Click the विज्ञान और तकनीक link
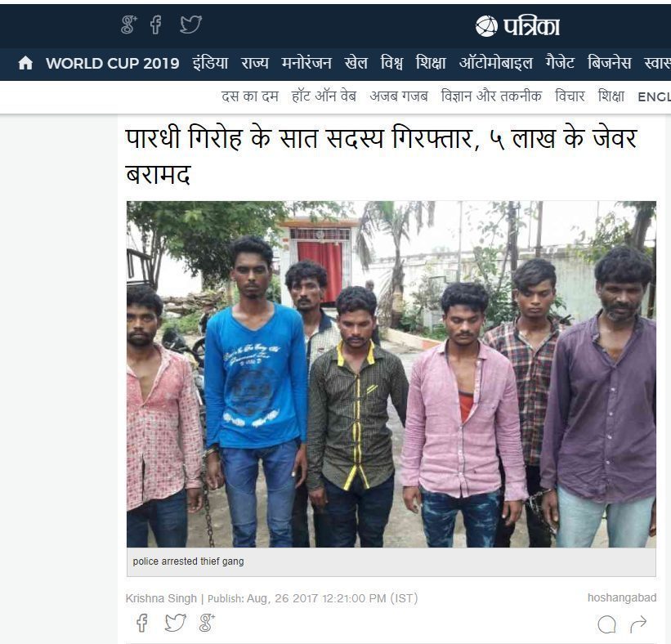 491,96
